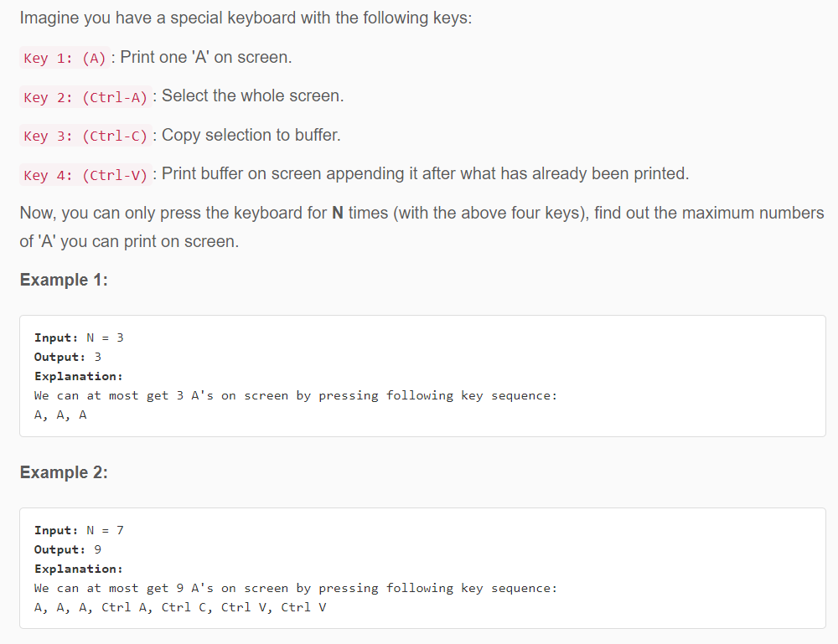
Task: Click the "Key 1: (A)" code label
Action: [65, 58]
